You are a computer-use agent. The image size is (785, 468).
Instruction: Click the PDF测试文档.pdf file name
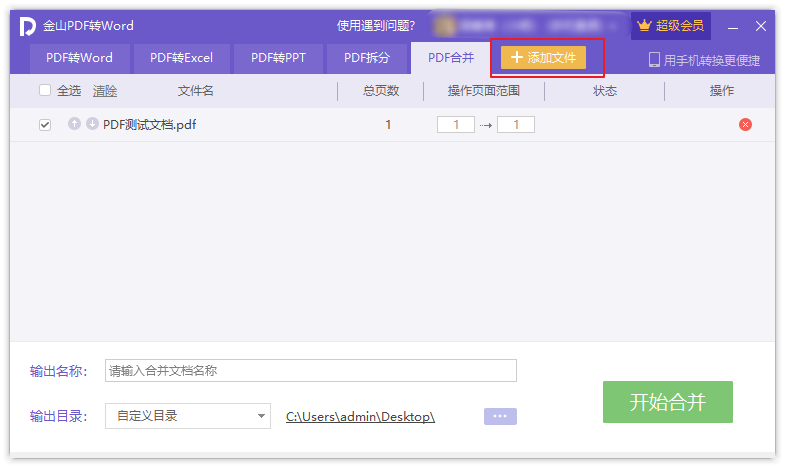pos(149,125)
